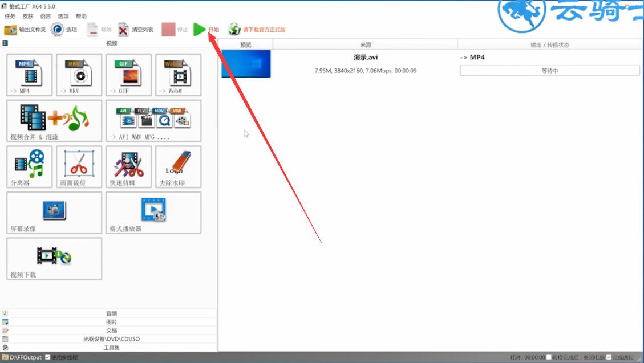
Task: Collapse the 视频 category header
Action: pos(109,43)
